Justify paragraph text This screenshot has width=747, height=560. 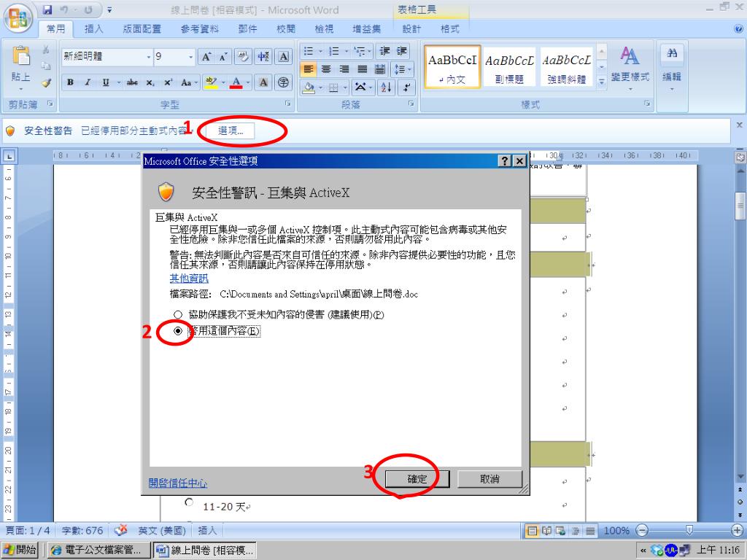point(362,69)
